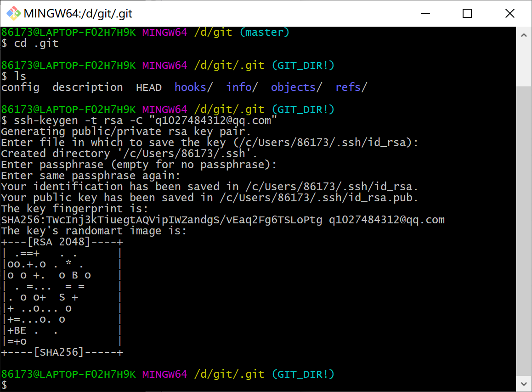Click 'The key fingerprint is:' line
This screenshot has height=392, width=532.
74,209
